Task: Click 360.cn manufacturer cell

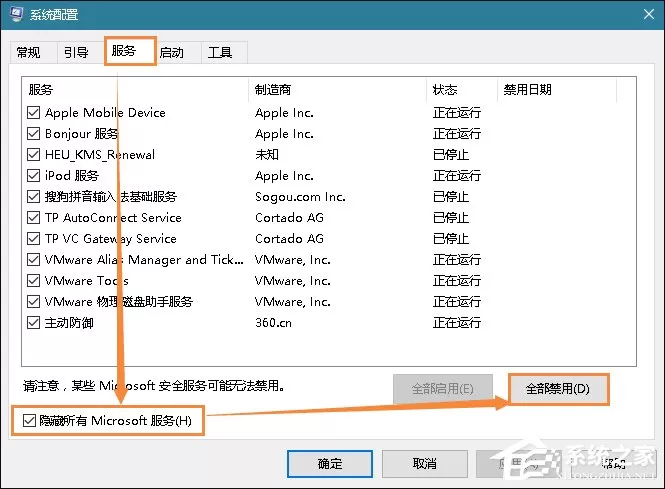Action: (274, 323)
